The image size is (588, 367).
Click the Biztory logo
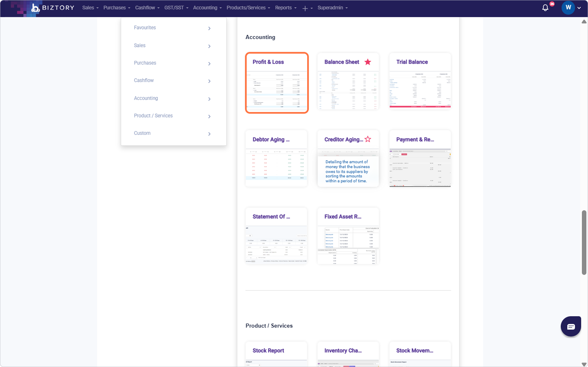(x=53, y=8)
